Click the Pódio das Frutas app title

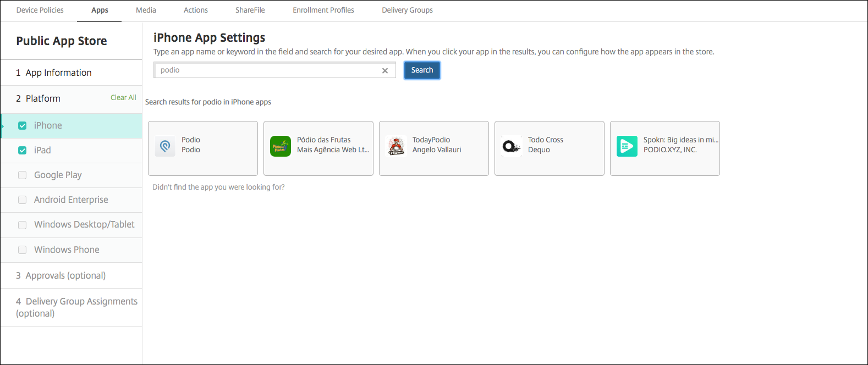click(x=324, y=140)
